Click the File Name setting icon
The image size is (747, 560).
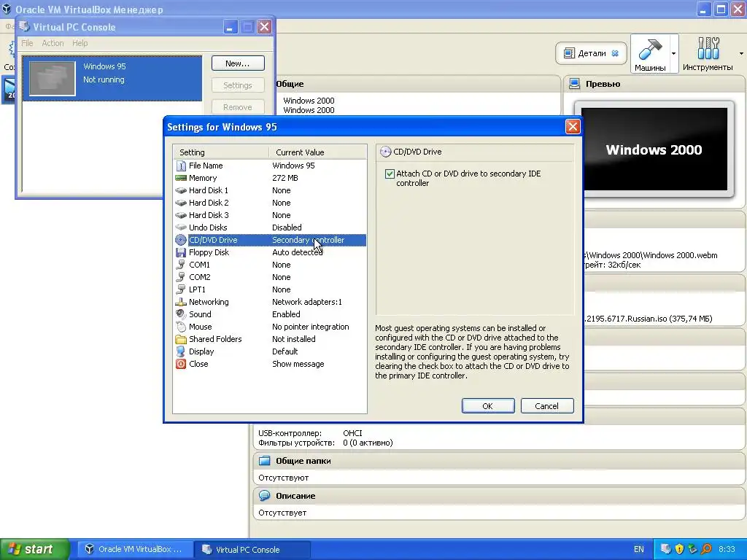pos(181,166)
